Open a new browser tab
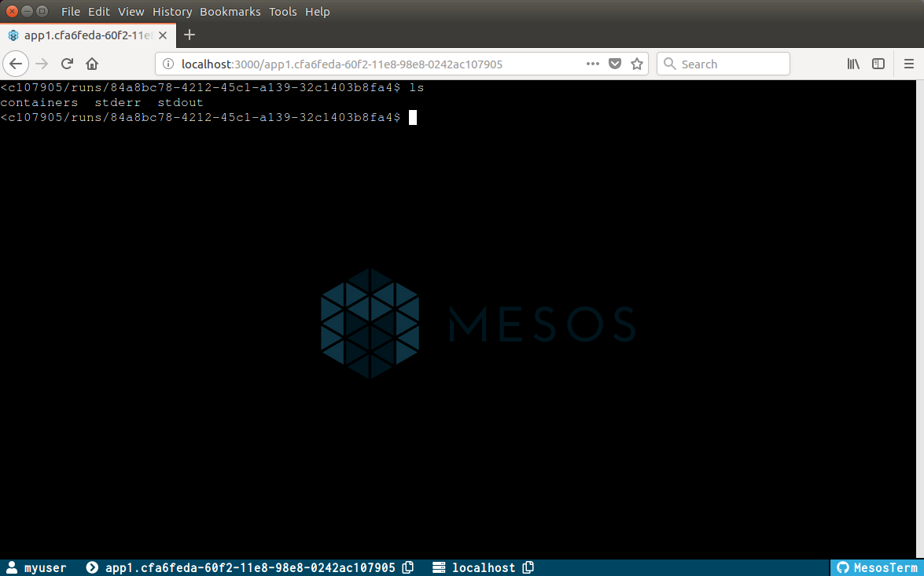 190,35
